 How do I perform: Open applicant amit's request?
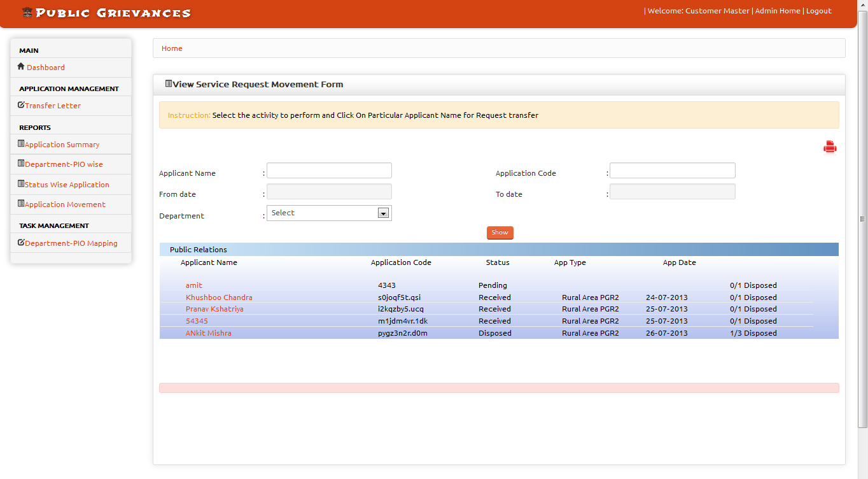pos(194,285)
